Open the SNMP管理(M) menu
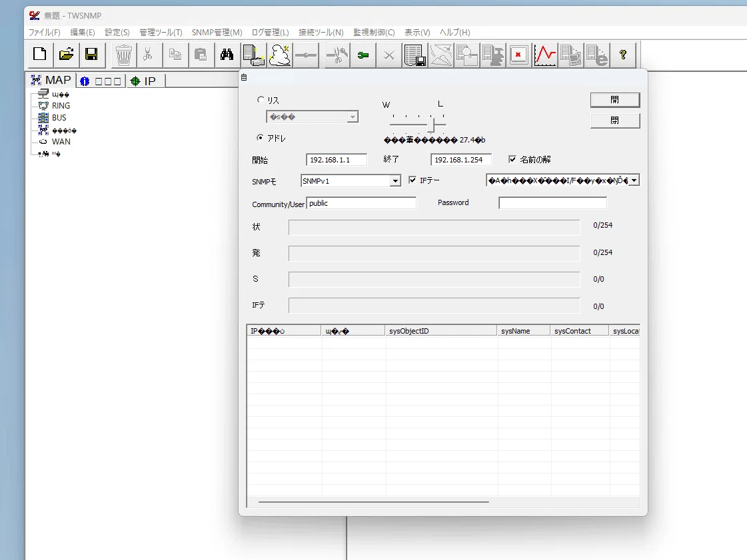This screenshot has height=560, width=747. tap(217, 33)
